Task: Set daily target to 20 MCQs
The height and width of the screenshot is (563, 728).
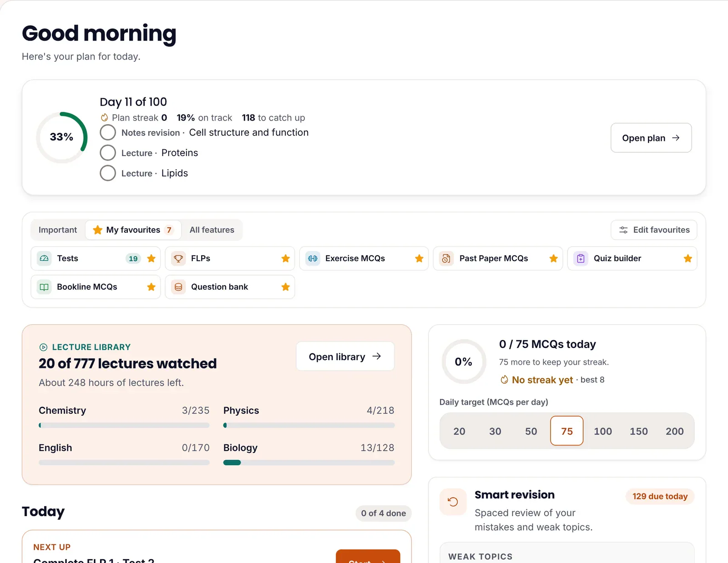Action: click(460, 431)
